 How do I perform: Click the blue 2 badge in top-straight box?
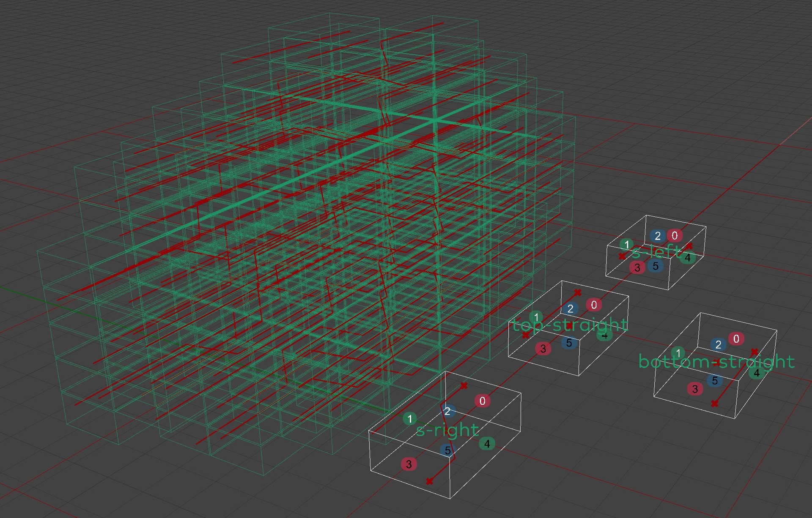[x=570, y=309]
